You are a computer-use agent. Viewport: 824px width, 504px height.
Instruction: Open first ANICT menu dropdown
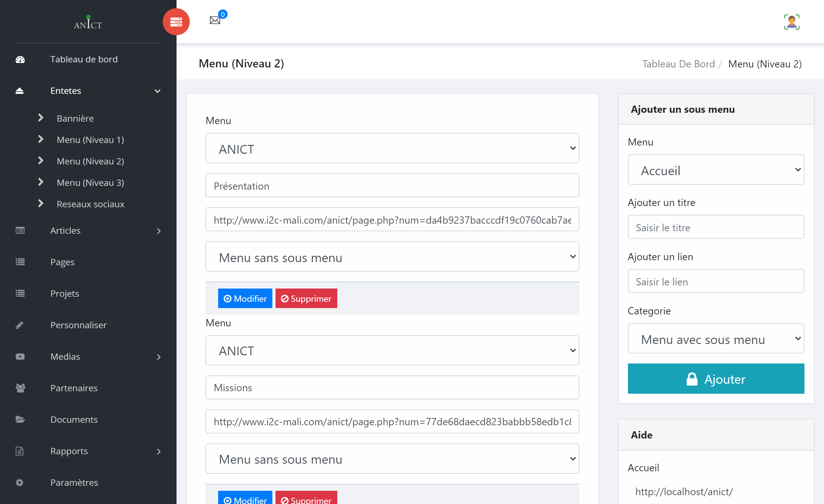click(392, 148)
